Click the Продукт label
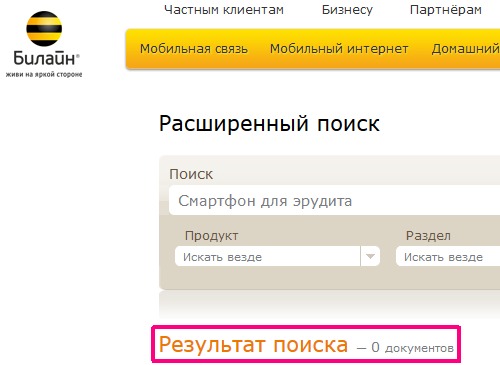Screen dimensions: 500x365 (212, 236)
